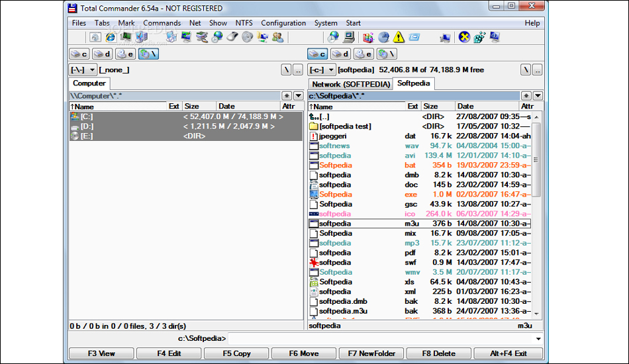Screen dimensions: 629x364
Task: Click the first small square toolbar icon
Action: point(95,37)
